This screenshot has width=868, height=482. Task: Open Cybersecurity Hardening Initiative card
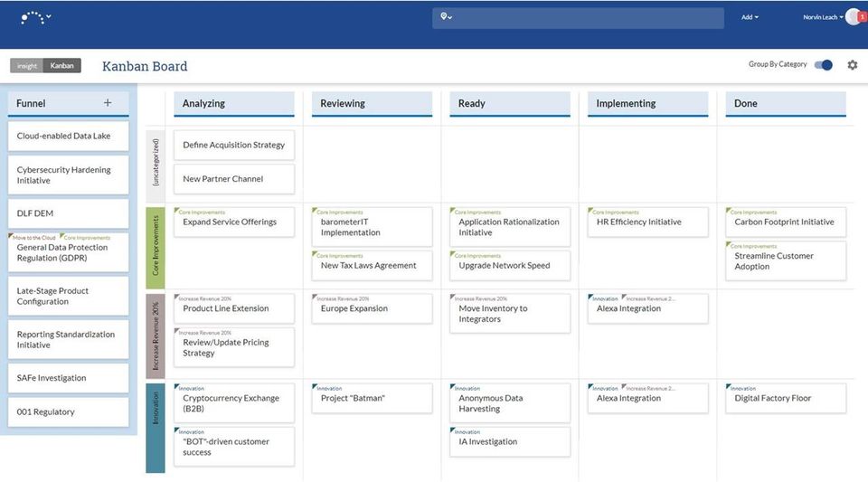coord(68,175)
